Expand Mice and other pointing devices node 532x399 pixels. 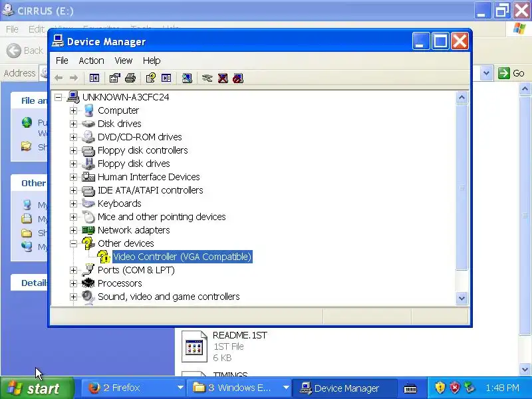[73, 217]
